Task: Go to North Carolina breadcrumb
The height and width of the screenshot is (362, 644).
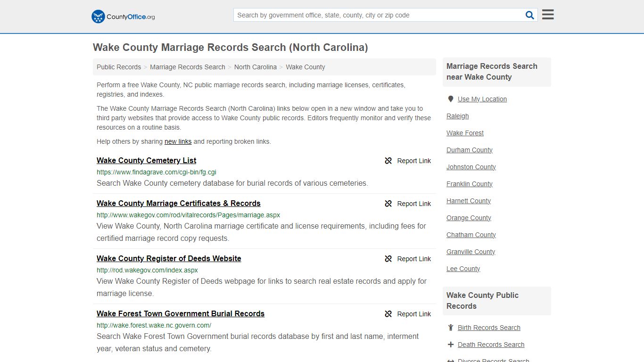Action: click(256, 67)
